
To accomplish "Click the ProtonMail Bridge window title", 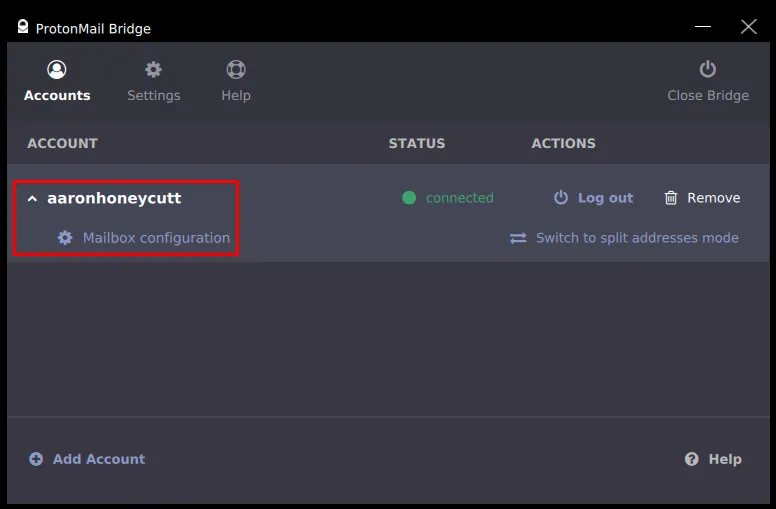I will 93,28.
